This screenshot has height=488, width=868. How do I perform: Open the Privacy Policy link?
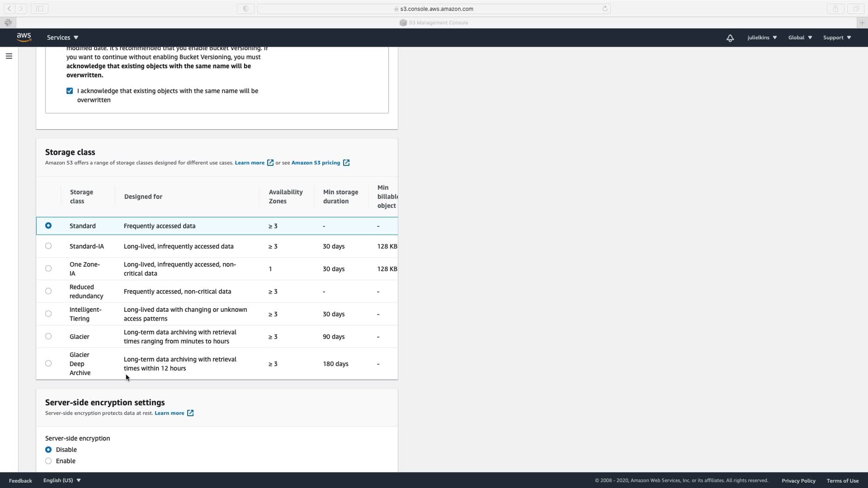point(798,481)
